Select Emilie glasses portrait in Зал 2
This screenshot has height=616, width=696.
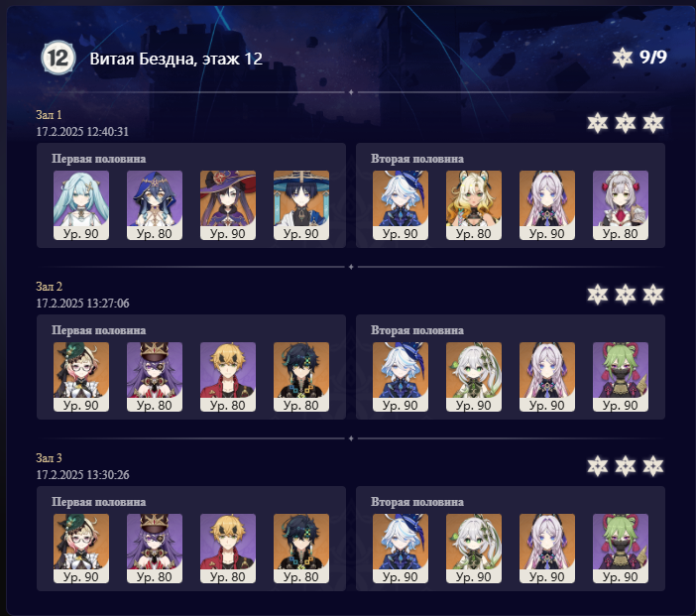point(81,377)
